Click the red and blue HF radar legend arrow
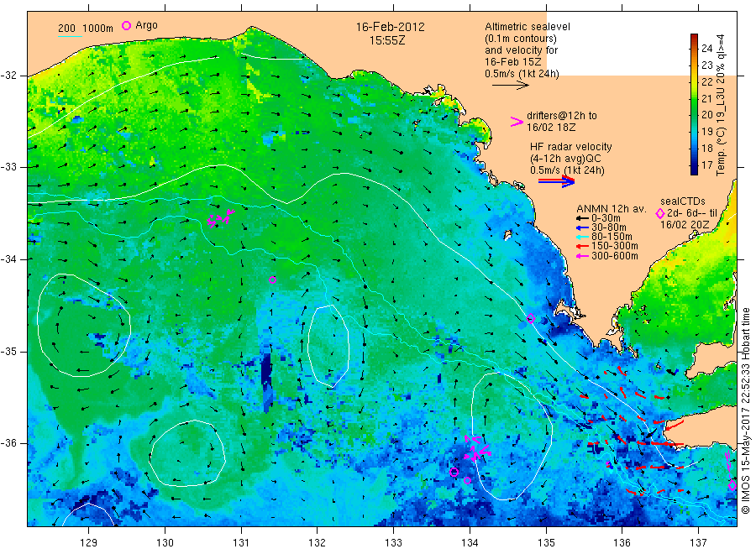Viewport: 756px width, 554px height. pos(556,181)
